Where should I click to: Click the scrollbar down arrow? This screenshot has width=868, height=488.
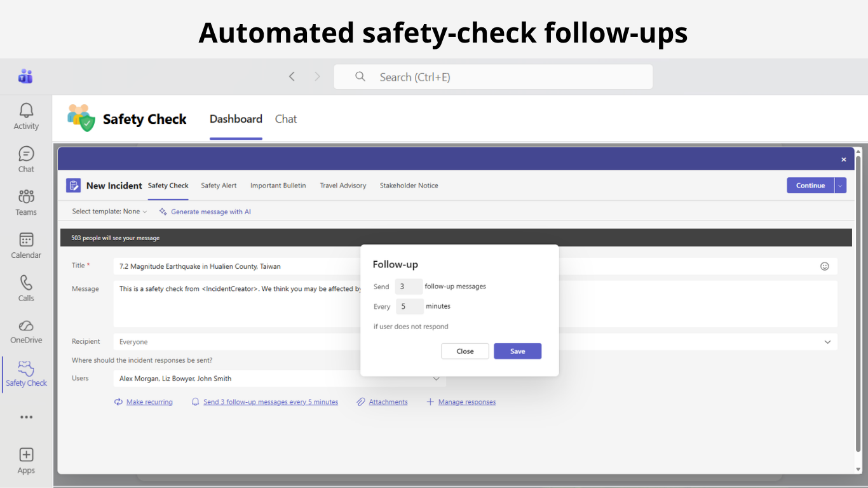[858, 470]
